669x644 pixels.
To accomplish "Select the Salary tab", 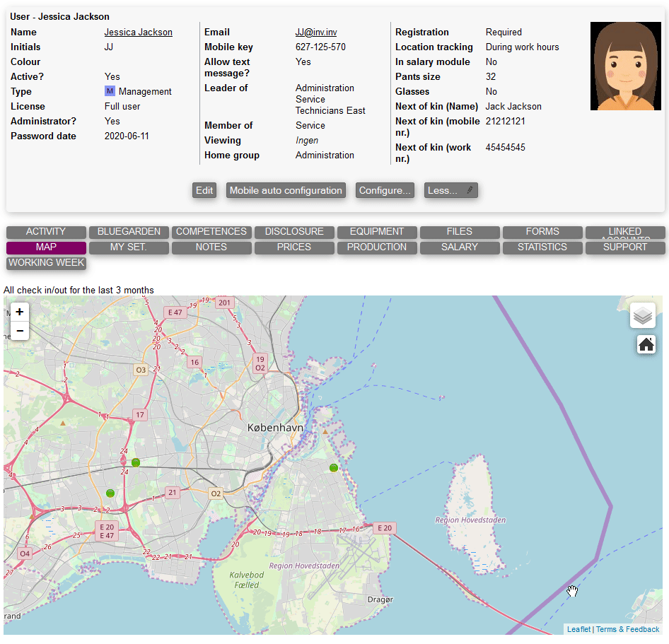I will coord(459,247).
